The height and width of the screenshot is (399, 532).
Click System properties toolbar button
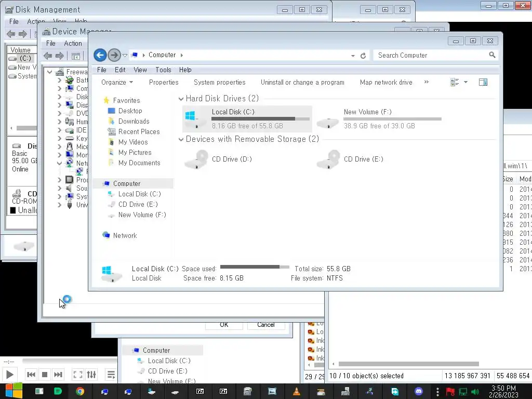pos(220,83)
